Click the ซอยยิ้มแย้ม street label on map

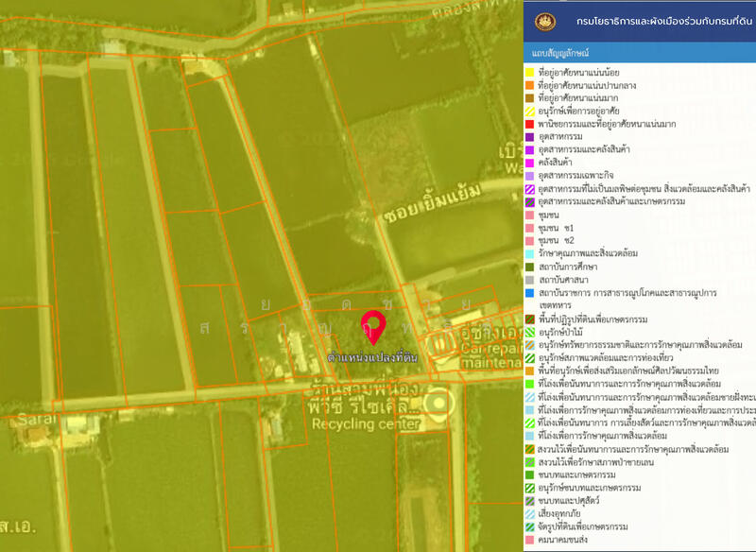(419, 215)
